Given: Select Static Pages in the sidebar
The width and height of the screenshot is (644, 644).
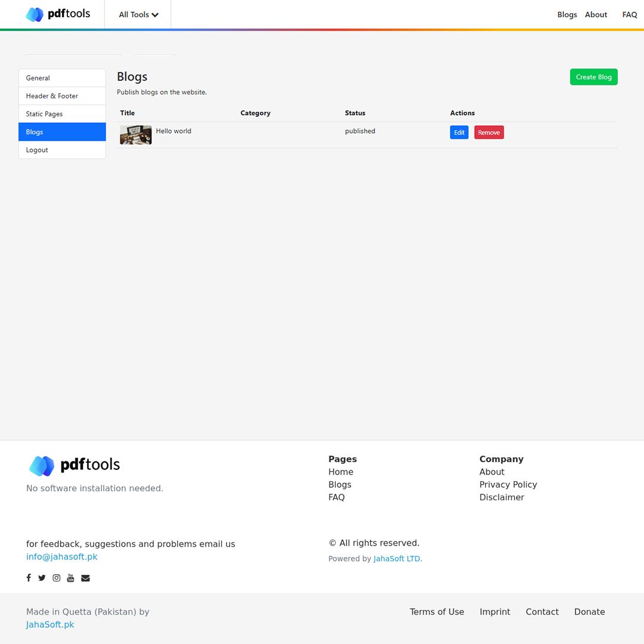Looking at the screenshot, I should [x=62, y=114].
